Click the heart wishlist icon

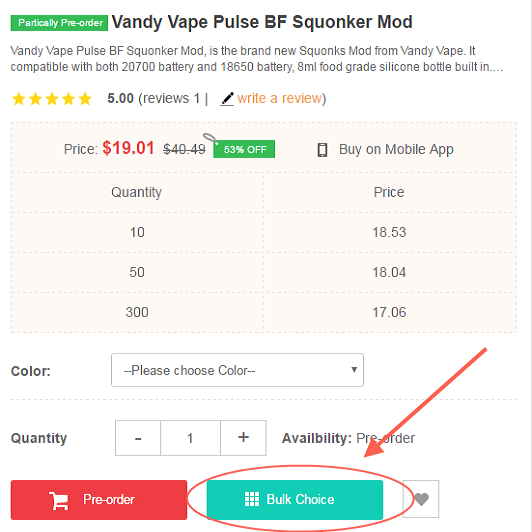421,499
